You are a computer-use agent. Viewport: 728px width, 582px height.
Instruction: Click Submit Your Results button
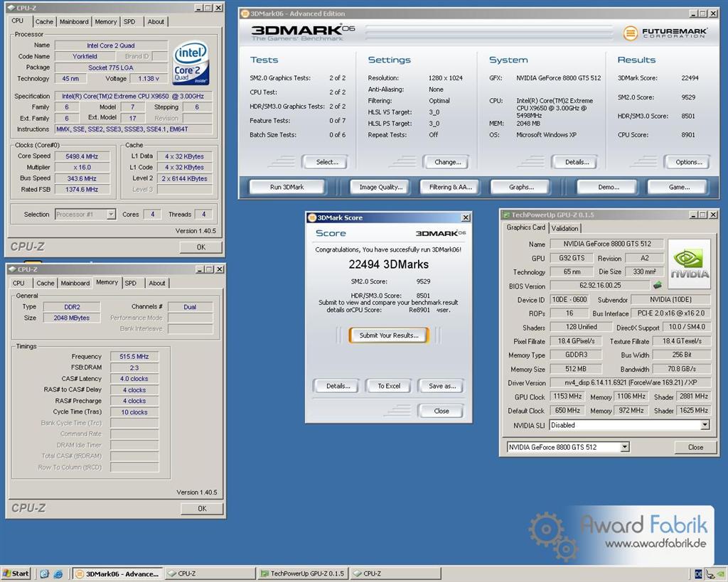click(389, 335)
